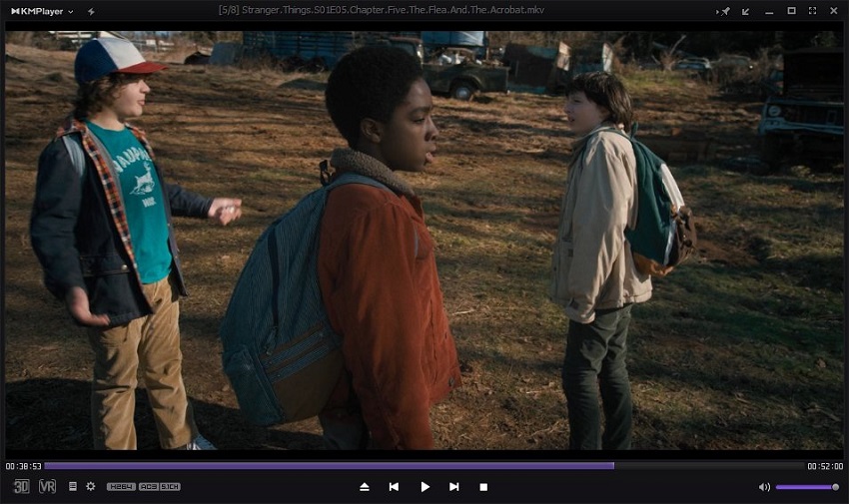Open the playlist panel
The width and height of the screenshot is (849, 504).
73,486
